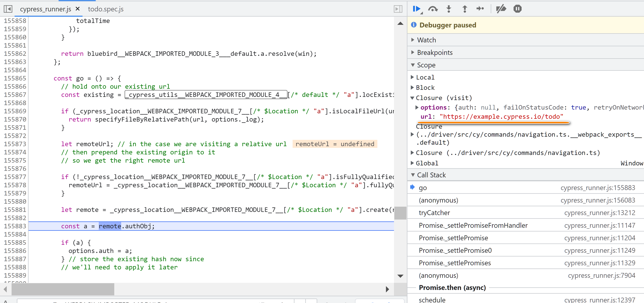644x303 pixels.
Task: Close the cypress_runner.js tab
Action: (x=77, y=9)
